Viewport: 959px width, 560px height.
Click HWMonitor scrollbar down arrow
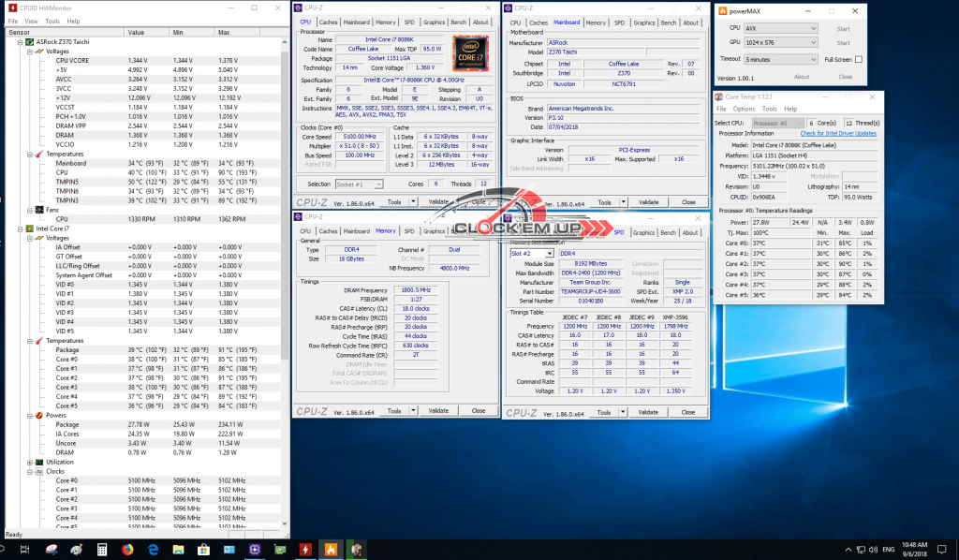(x=285, y=523)
